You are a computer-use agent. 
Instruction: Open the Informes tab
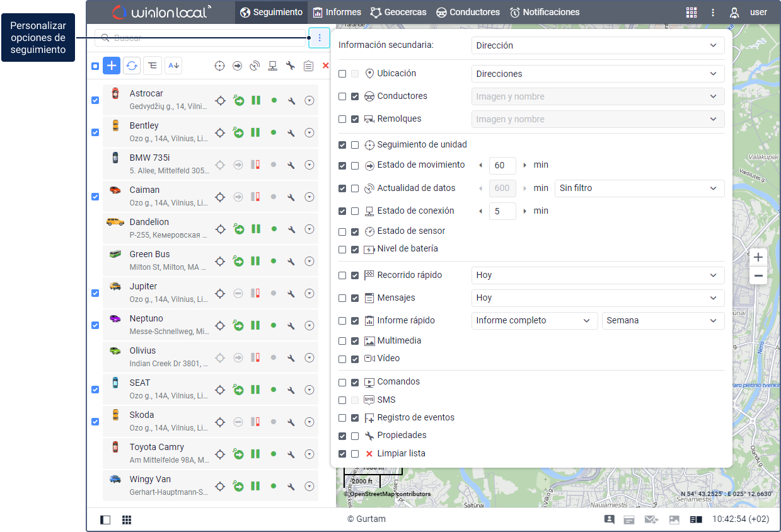337,12
